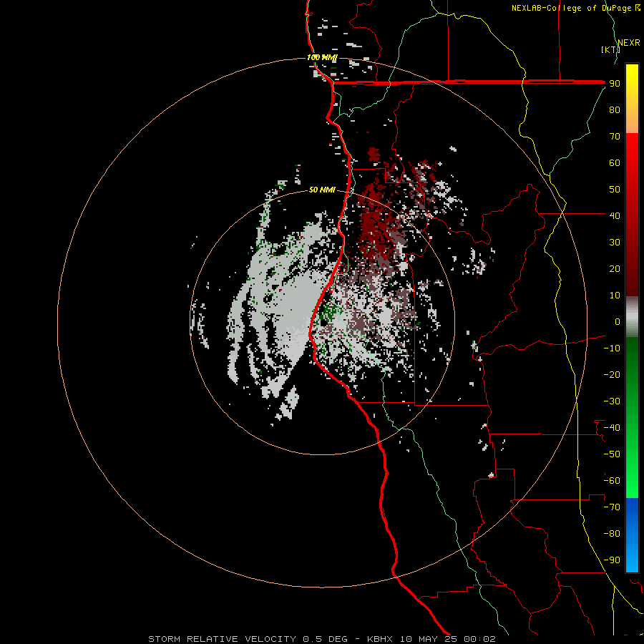Click the -60 value on velocity scale
This screenshot has height=644, width=644.
pos(612,481)
